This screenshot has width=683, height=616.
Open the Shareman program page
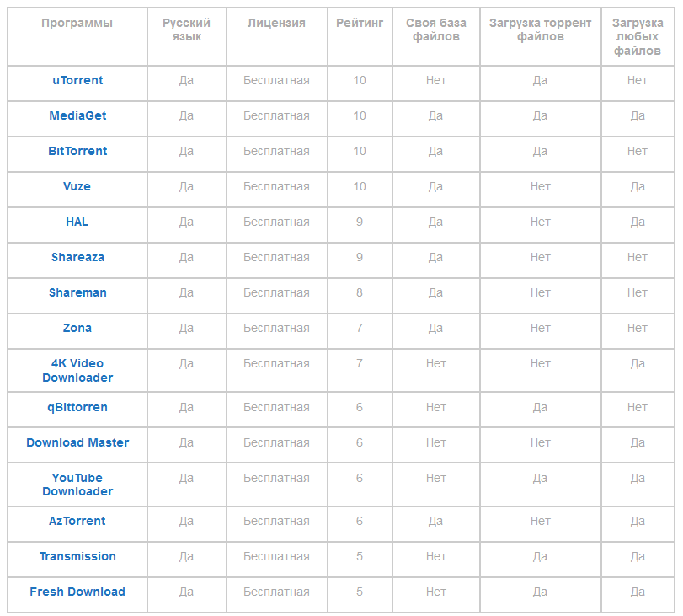(x=77, y=292)
